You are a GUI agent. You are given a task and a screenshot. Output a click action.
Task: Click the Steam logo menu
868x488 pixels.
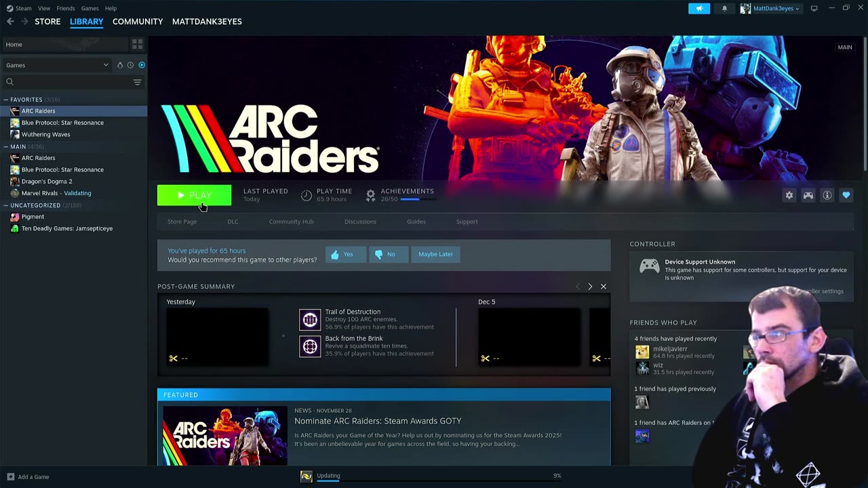click(x=19, y=8)
